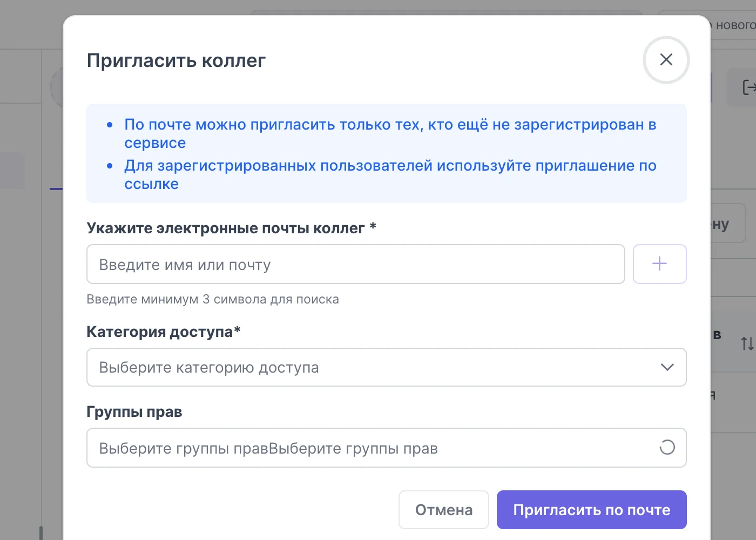Image resolution: width=756 pixels, height=540 pixels.
Task: Click the Отмена button
Action: [x=443, y=510]
